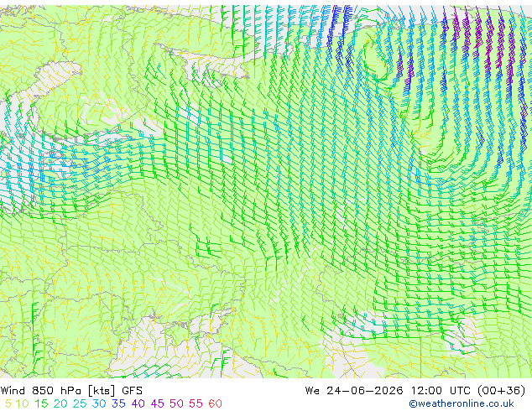Click the purple legend value 40
This screenshot has width=532, height=411.
point(138,403)
